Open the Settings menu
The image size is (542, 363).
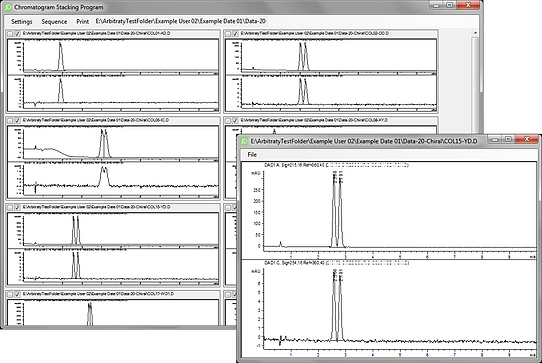(x=21, y=22)
